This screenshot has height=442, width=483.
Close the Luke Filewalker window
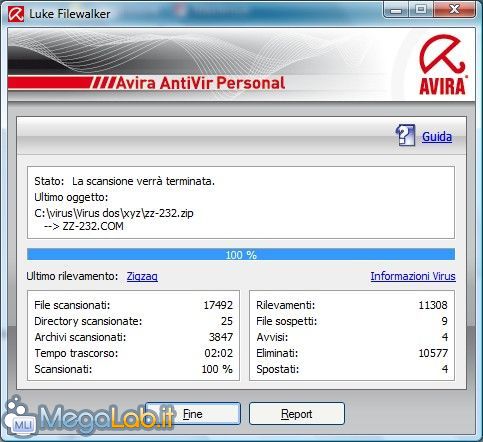click(454, 10)
